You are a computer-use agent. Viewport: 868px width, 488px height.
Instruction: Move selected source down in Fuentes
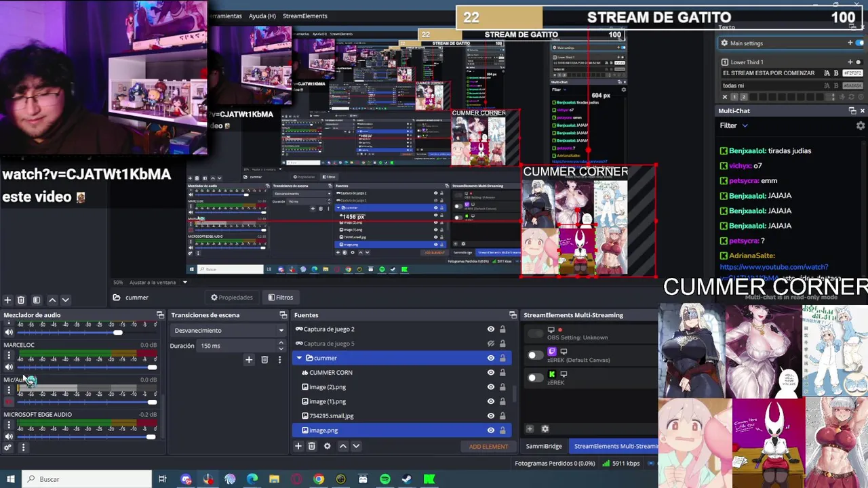(356, 446)
